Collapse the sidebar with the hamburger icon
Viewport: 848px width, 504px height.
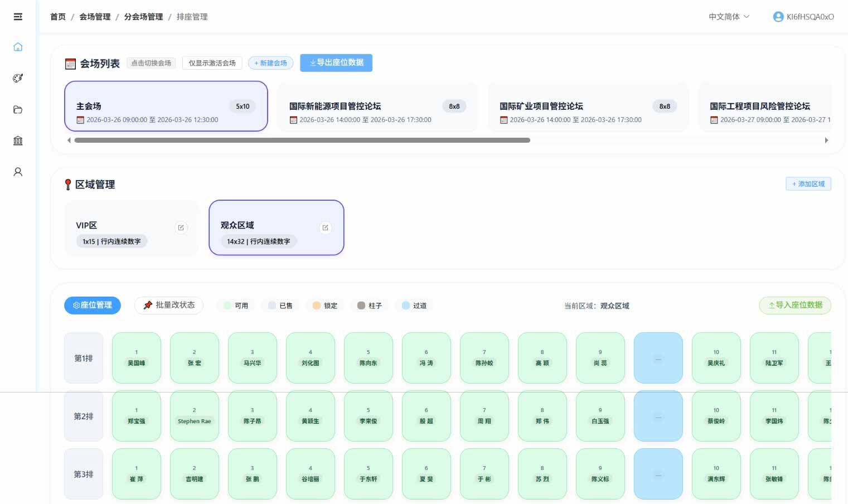coord(18,17)
